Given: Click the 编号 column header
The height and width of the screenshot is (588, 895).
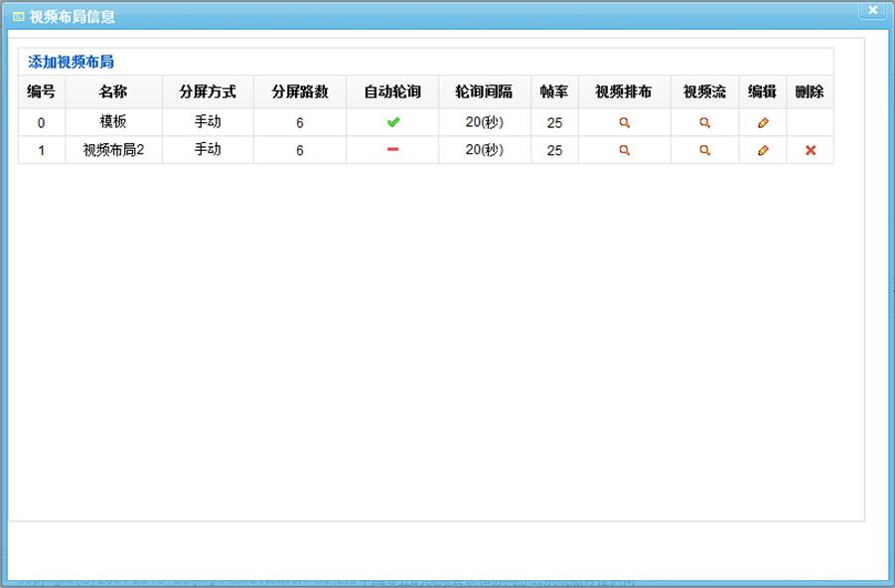Looking at the screenshot, I should click(x=42, y=92).
